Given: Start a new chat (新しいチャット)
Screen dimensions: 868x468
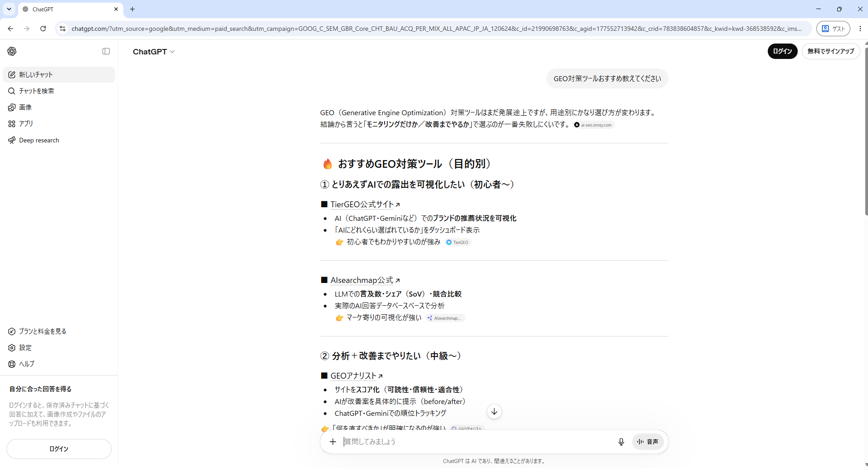Looking at the screenshot, I should click(59, 75).
